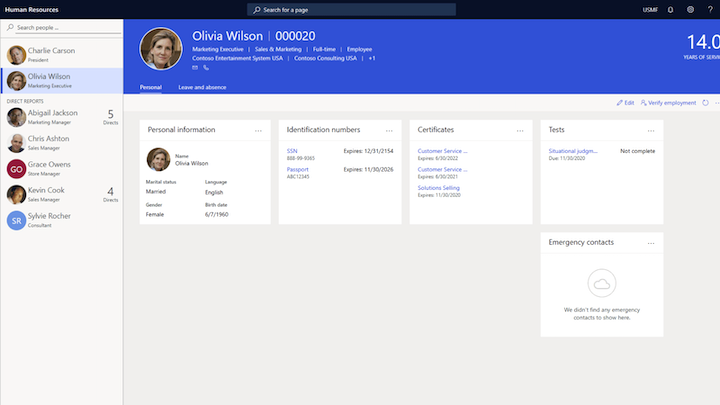The image size is (720, 405).
Task: Click Verify employment
Action: [x=668, y=103]
